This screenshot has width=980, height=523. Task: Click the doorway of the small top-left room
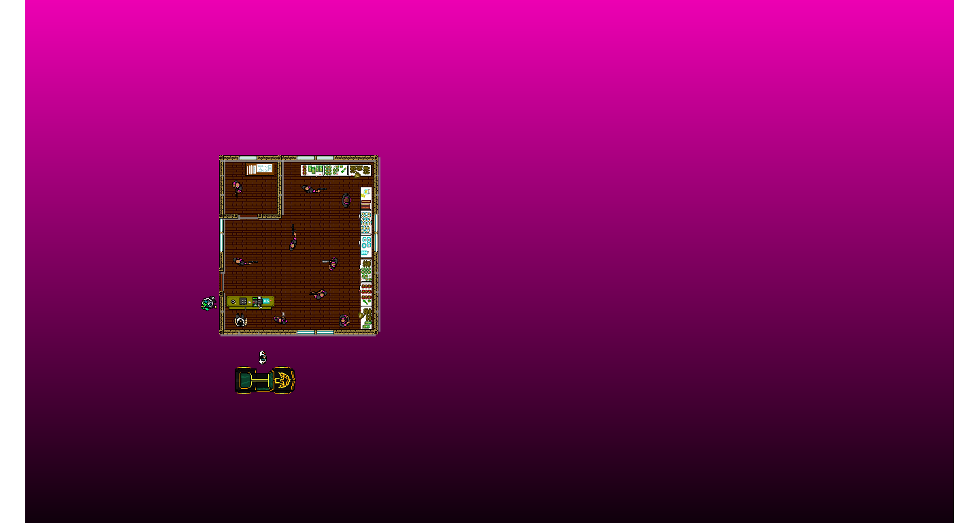pos(249,217)
